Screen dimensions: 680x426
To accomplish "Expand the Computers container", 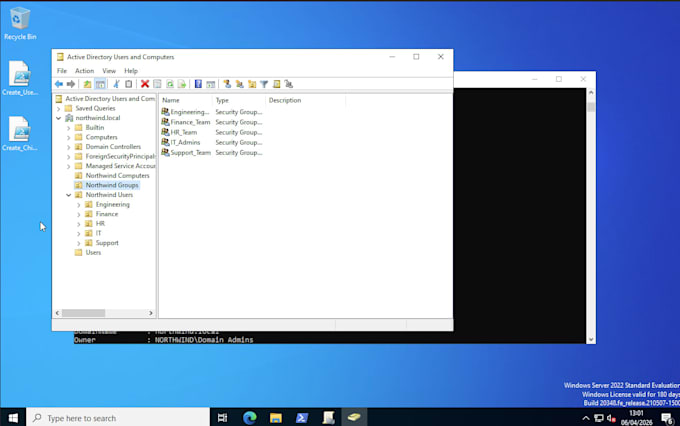I will (x=69, y=138).
